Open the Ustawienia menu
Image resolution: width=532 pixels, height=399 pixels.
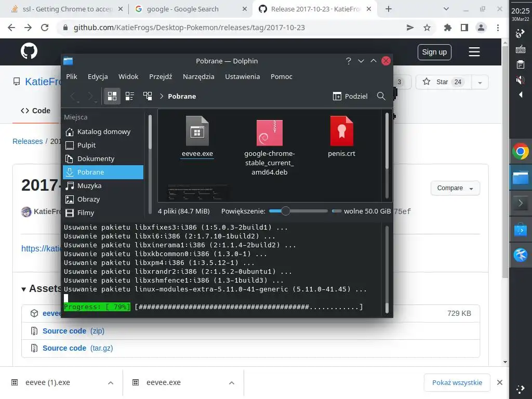click(x=242, y=77)
